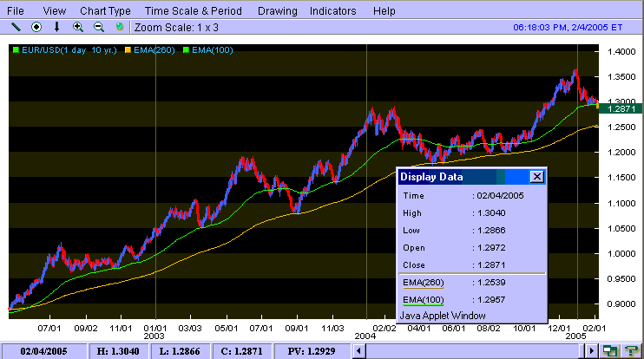Open the View menu
Image resolution: width=644 pixels, height=359 pixels.
point(54,11)
